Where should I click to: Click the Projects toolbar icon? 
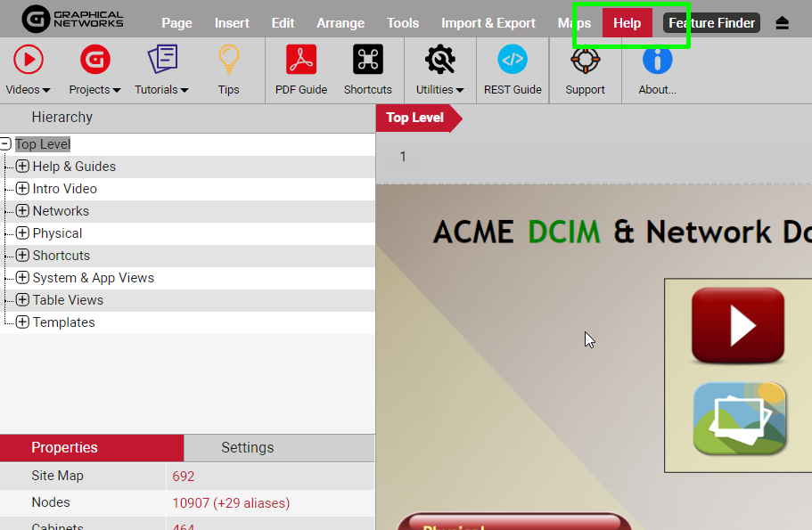94,61
